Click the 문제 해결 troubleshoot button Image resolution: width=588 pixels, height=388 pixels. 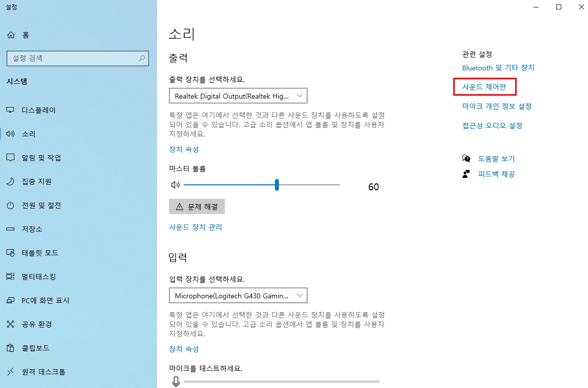pyautogui.click(x=197, y=206)
